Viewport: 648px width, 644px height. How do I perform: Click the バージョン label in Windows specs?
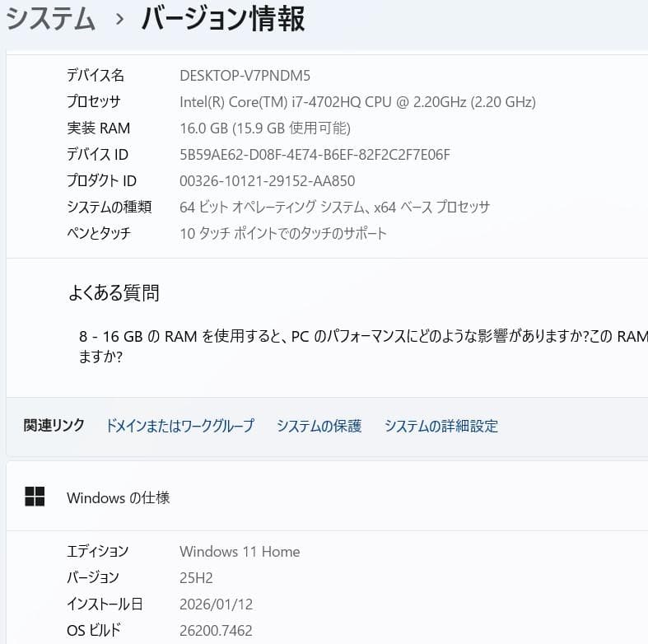point(93,577)
